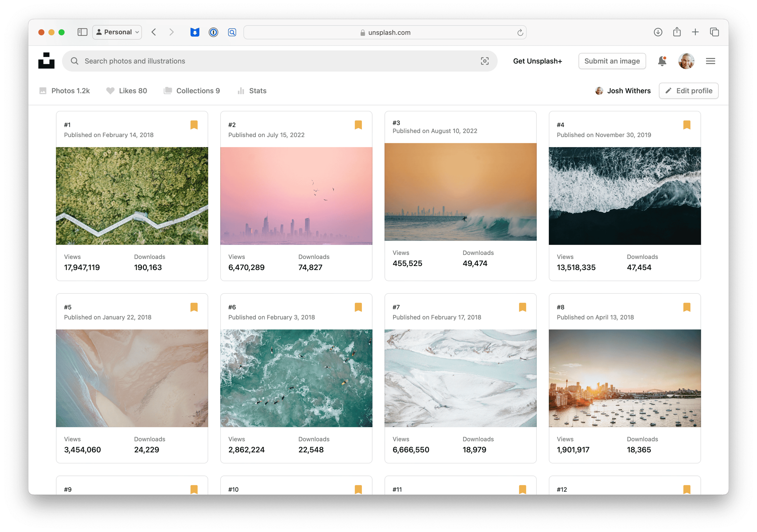Toggle the bookmark on photo #1

(x=194, y=125)
